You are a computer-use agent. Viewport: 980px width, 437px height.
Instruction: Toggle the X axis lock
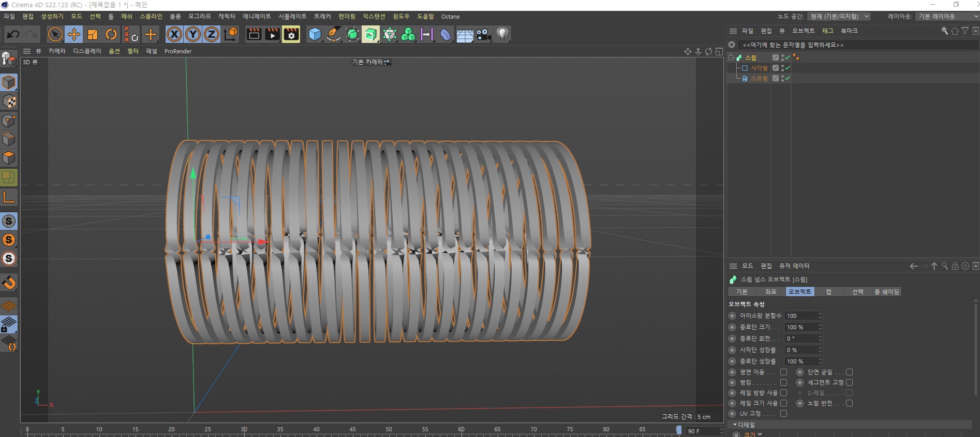pos(174,35)
